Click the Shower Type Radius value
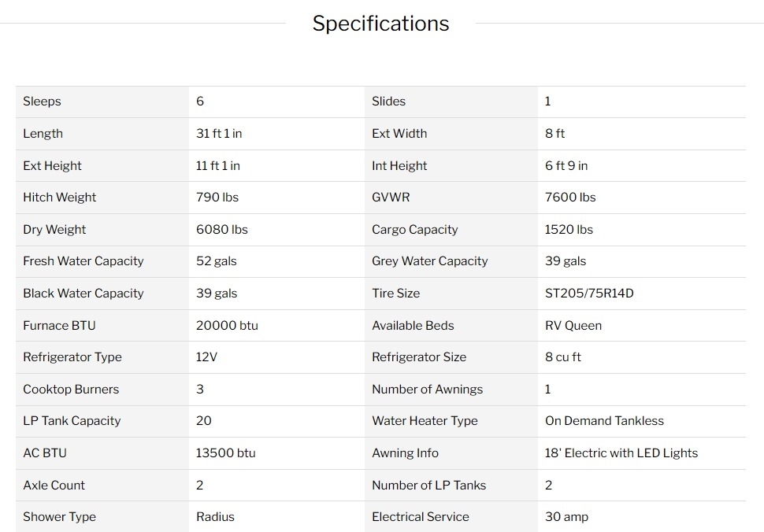Screen dimensions: 764x532 point(215,517)
